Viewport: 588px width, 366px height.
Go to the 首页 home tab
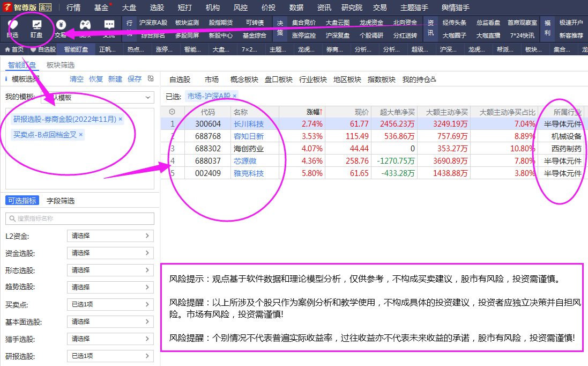click(14, 49)
